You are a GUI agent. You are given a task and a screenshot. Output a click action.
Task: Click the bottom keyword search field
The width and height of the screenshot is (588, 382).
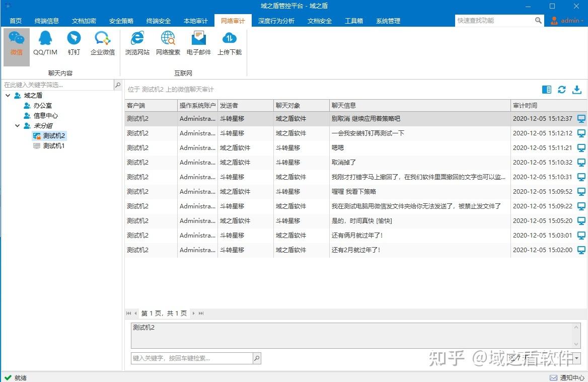coord(192,358)
